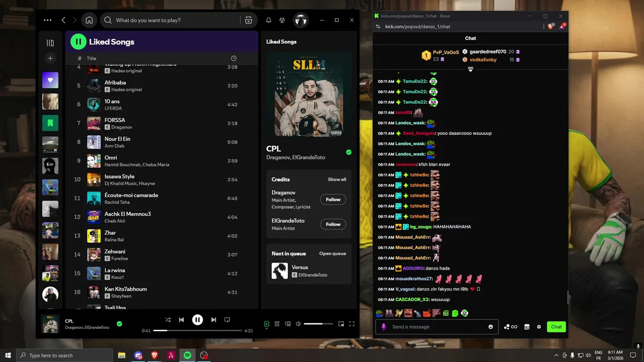This screenshot has width=644, height=362.
Task: Seek on the song progress bar
Action: click(x=197, y=330)
